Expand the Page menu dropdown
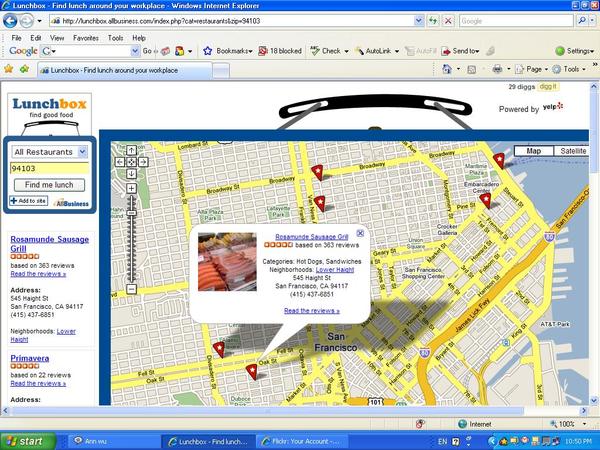 (x=546, y=70)
